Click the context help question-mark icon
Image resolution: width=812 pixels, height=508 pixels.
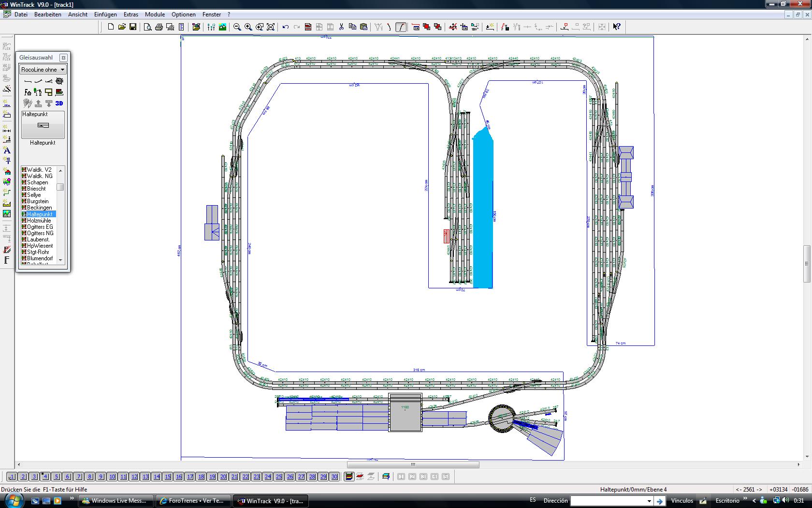pos(617,27)
